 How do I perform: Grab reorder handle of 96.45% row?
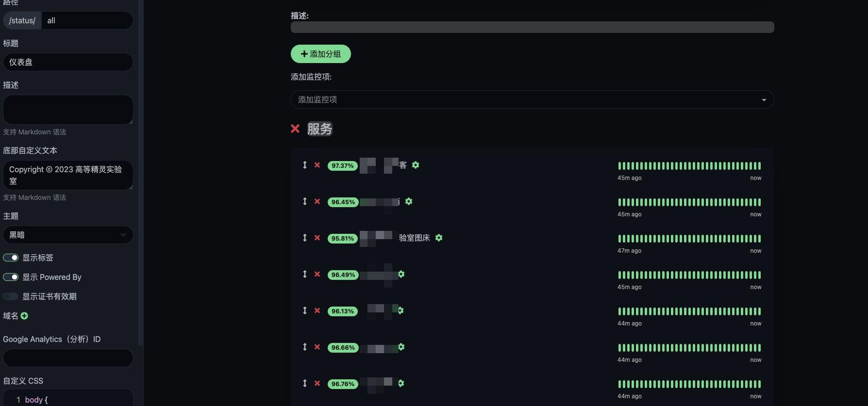pyautogui.click(x=305, y=201)
